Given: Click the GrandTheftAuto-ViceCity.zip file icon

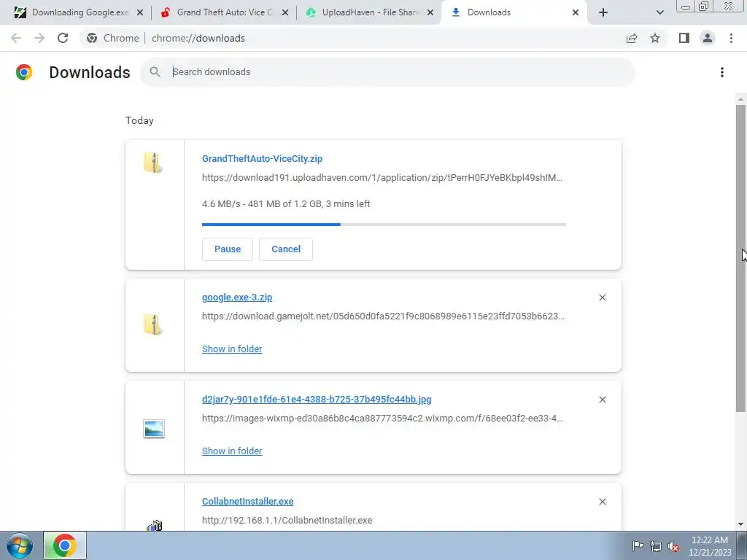Looking at the screenshot, I should pos(153,163).
